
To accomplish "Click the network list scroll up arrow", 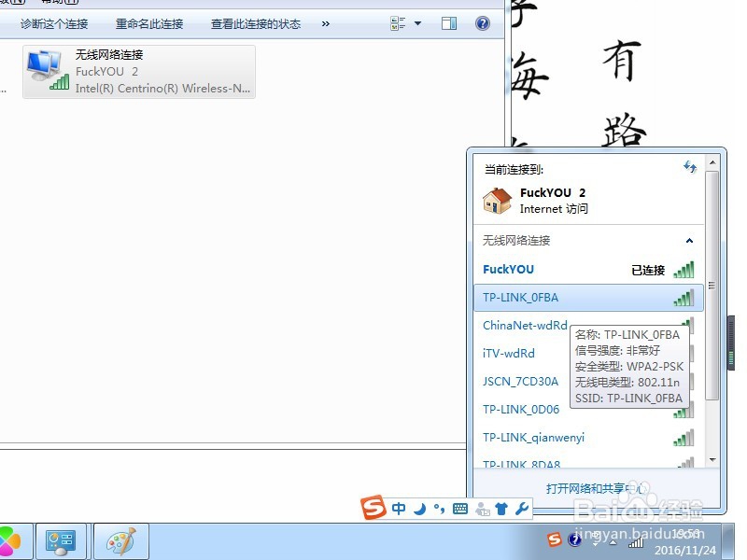I will coord(712,162).
